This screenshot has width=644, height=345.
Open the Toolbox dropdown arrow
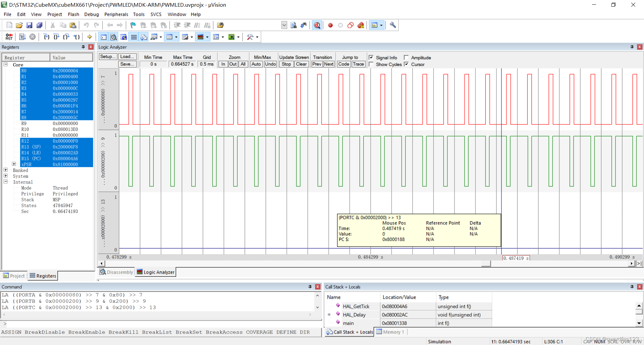pos(257,37)
